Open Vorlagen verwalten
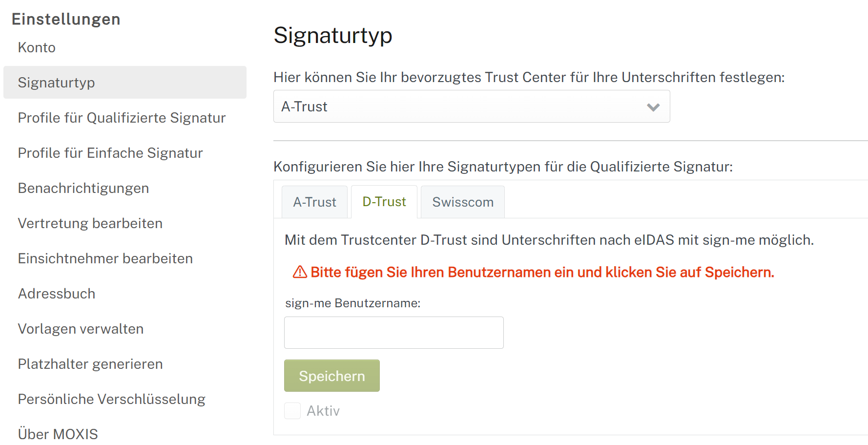868x445 pixels. pyautogui.click(x=81, y=328)
